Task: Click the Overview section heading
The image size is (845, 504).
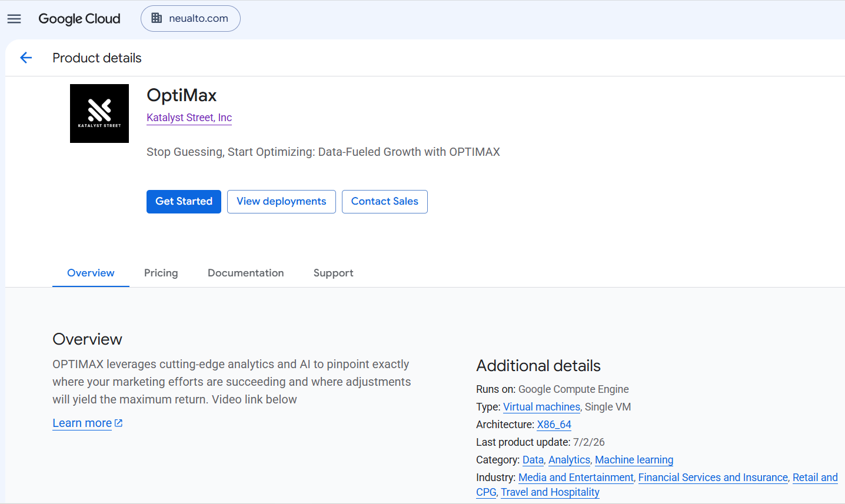Action: 88,339
